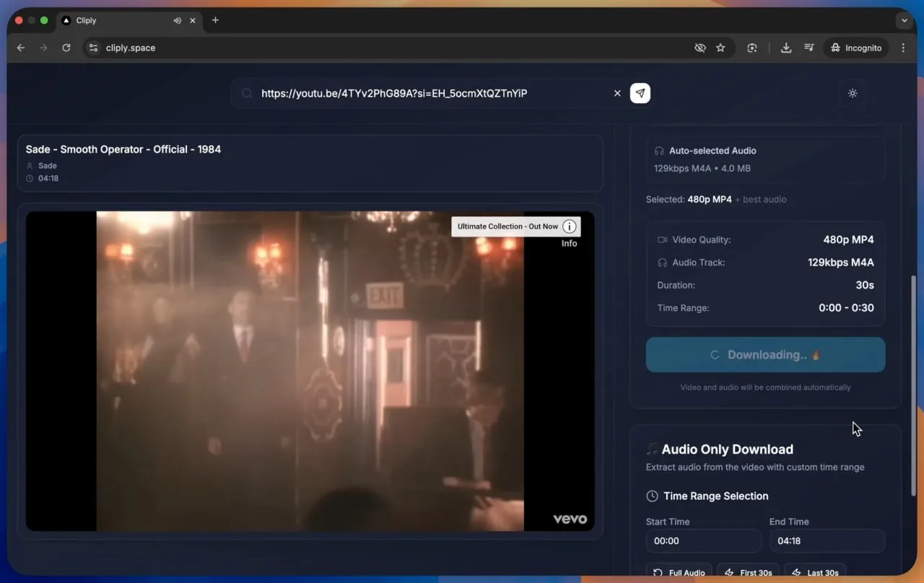View site information for cliply.space
The height and width of the screenshot is (583, 924).
click(x=92, y=48)
